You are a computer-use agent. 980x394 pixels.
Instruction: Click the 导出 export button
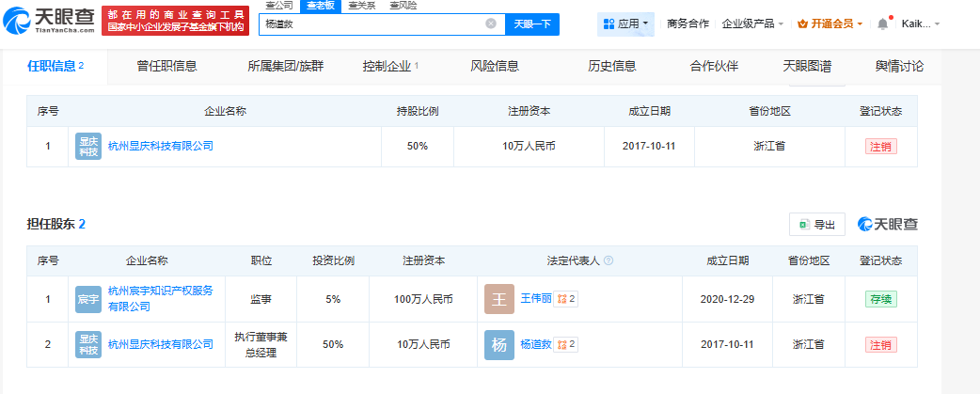[817, 225]
